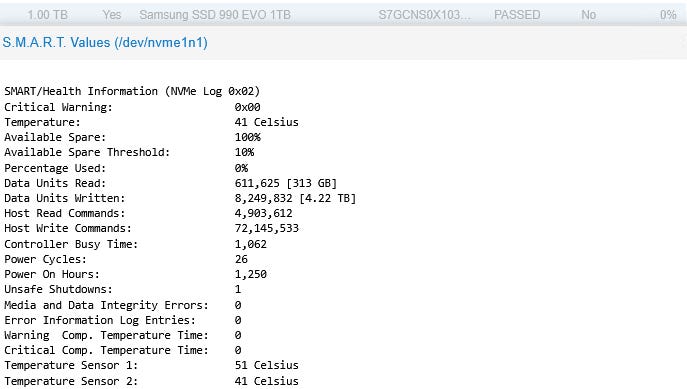
Task: Select Critical Comp. Temperature Time label
Action: point(106,350)
